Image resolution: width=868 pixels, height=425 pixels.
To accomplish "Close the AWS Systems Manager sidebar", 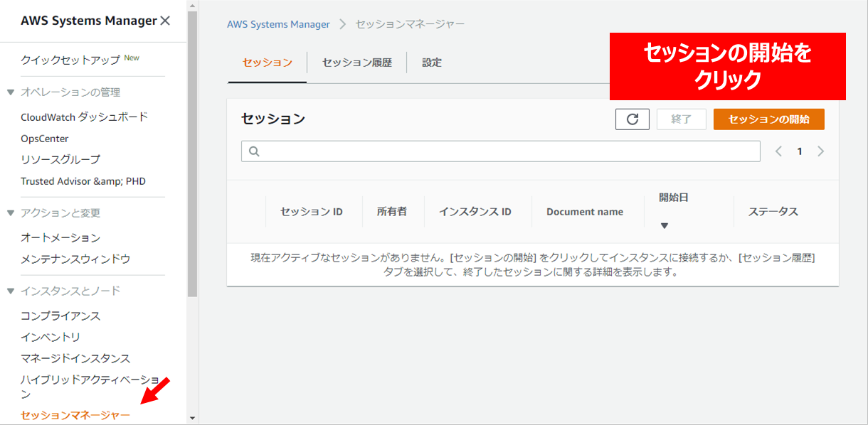I will (165, 21).
